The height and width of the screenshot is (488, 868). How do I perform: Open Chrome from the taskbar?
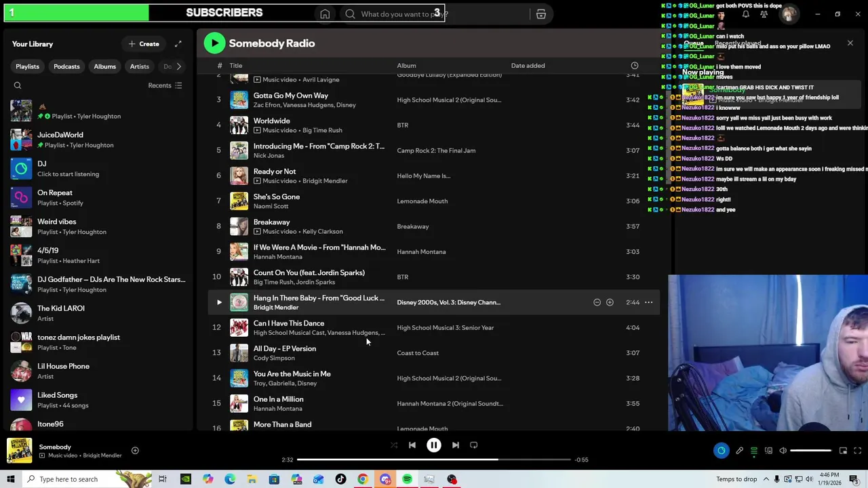363,479
